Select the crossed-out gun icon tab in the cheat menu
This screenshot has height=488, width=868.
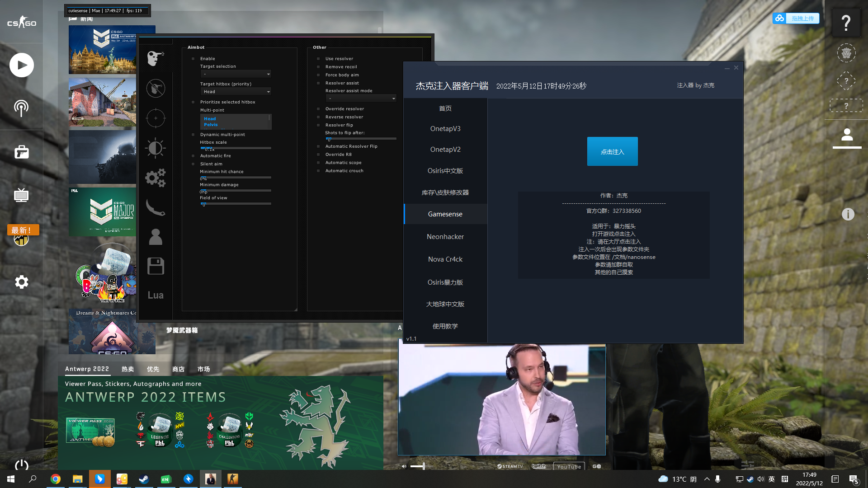pos(156,88)
